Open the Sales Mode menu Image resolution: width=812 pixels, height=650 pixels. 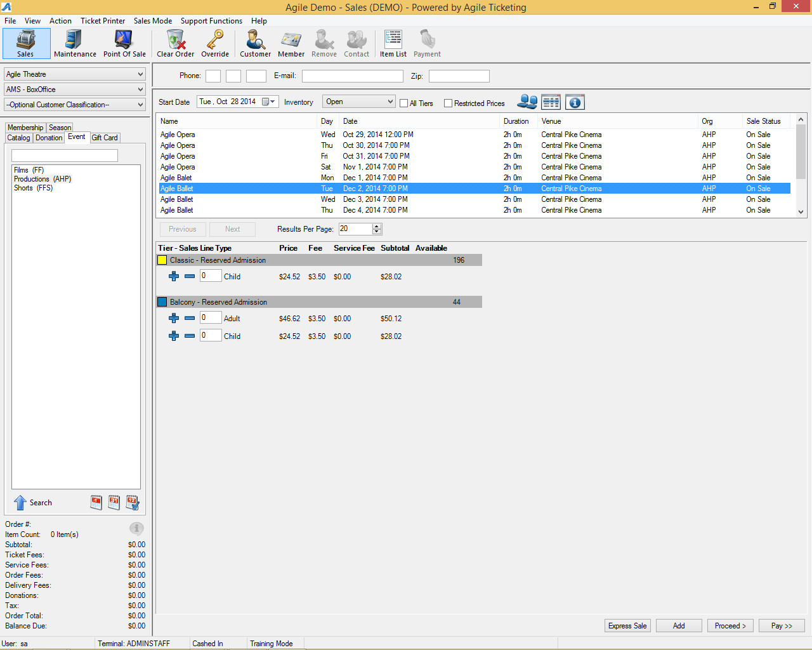[153, 21]
